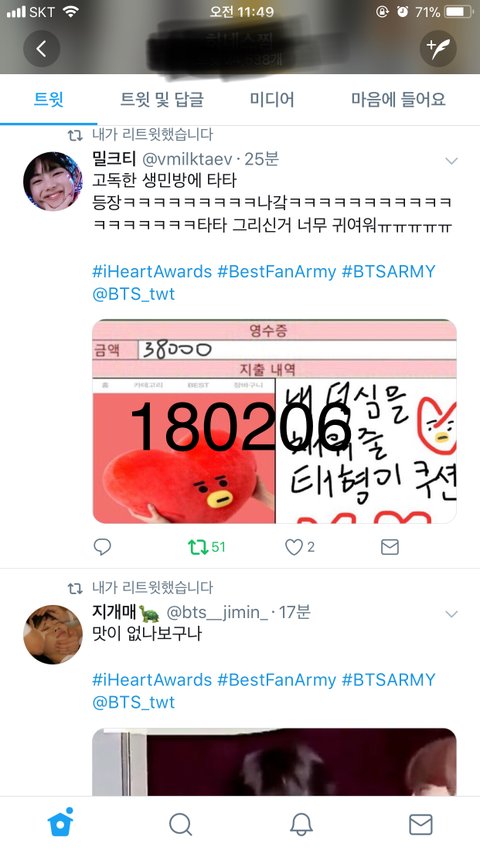Expand options chevron on 지개매 tweet
Image resolution: width=480 pixels, height=853 pixels.
tap(451, 614)
